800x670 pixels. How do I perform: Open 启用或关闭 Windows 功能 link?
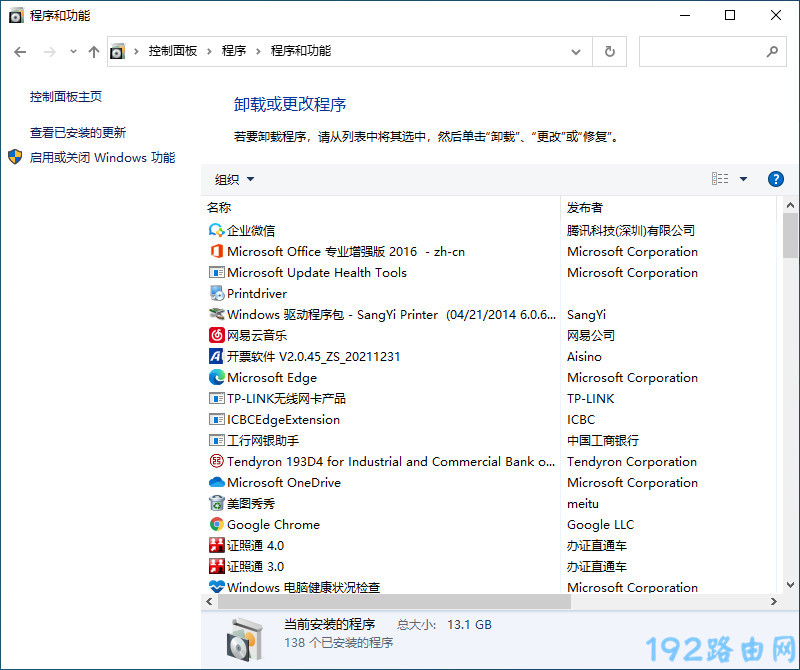pyautogui.click(x=102, y=158)
